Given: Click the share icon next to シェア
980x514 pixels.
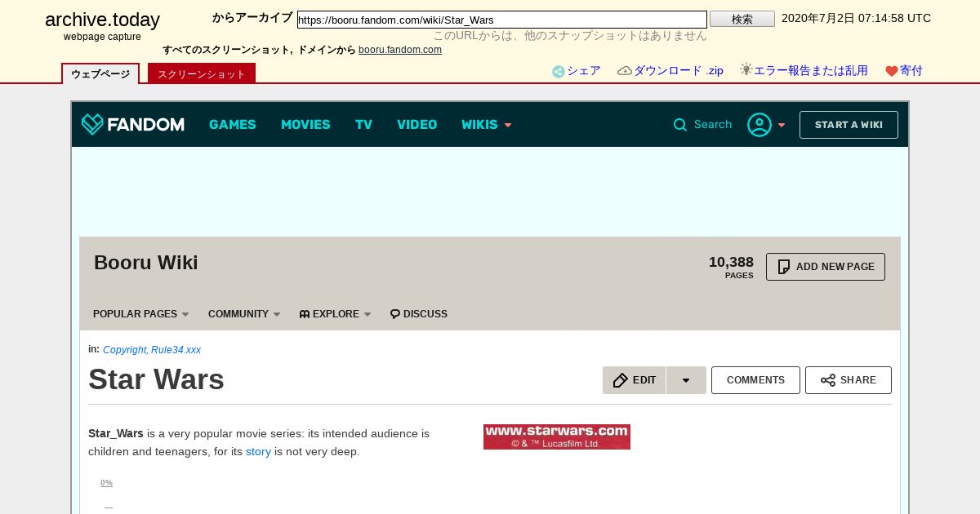Looking at the screenshot, I should tap(559, 72).
